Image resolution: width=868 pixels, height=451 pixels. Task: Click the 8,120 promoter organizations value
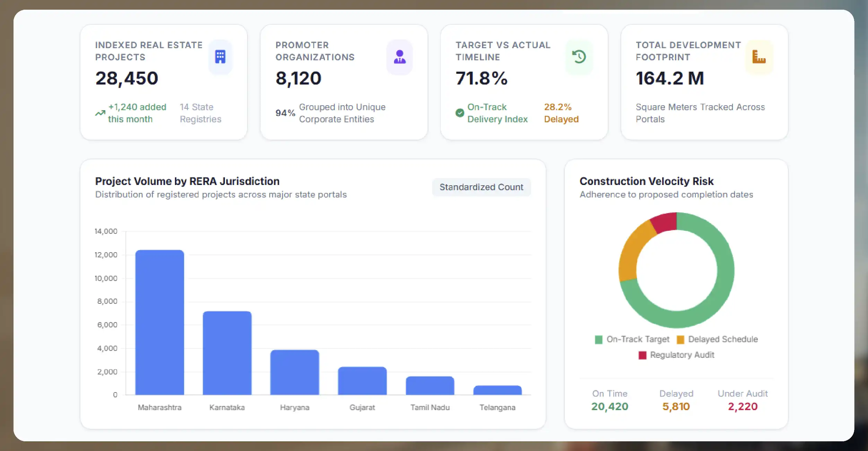298,78
